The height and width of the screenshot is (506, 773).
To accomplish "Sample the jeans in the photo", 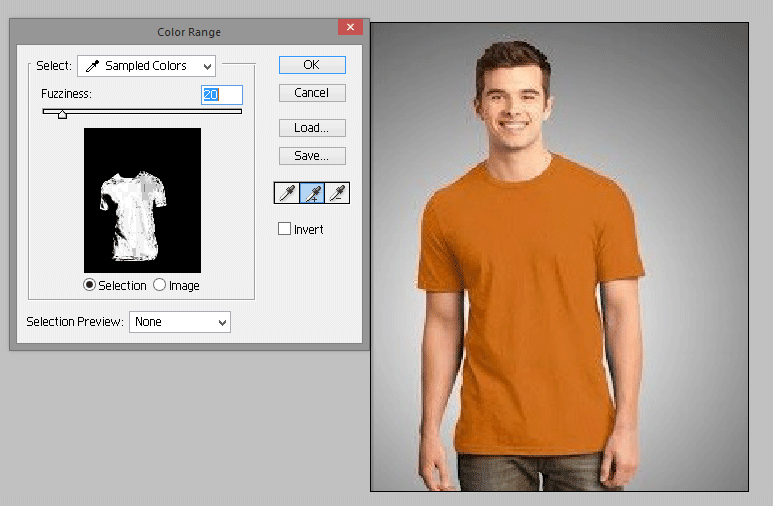I will click(x=500, y=472).
